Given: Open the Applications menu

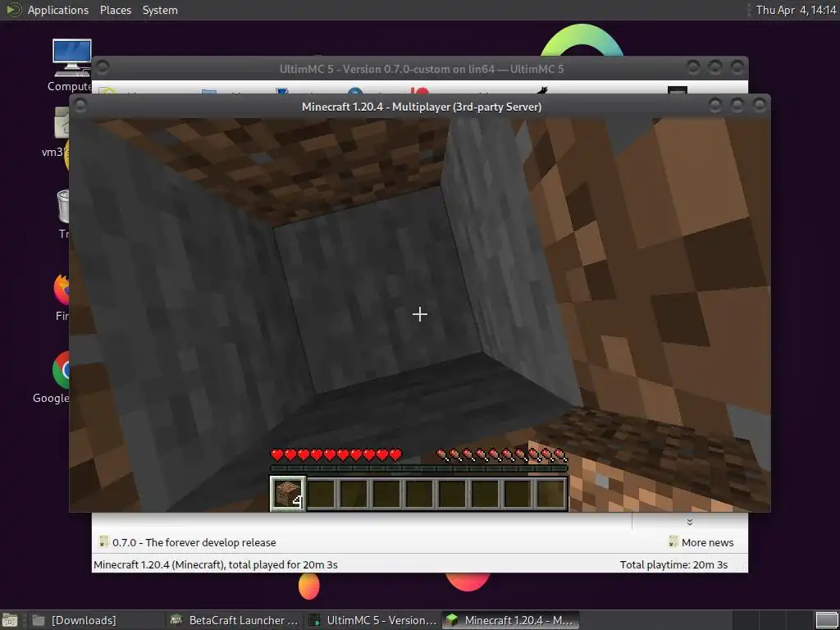Looking at the screenshot, I should (x=58, y=10).
